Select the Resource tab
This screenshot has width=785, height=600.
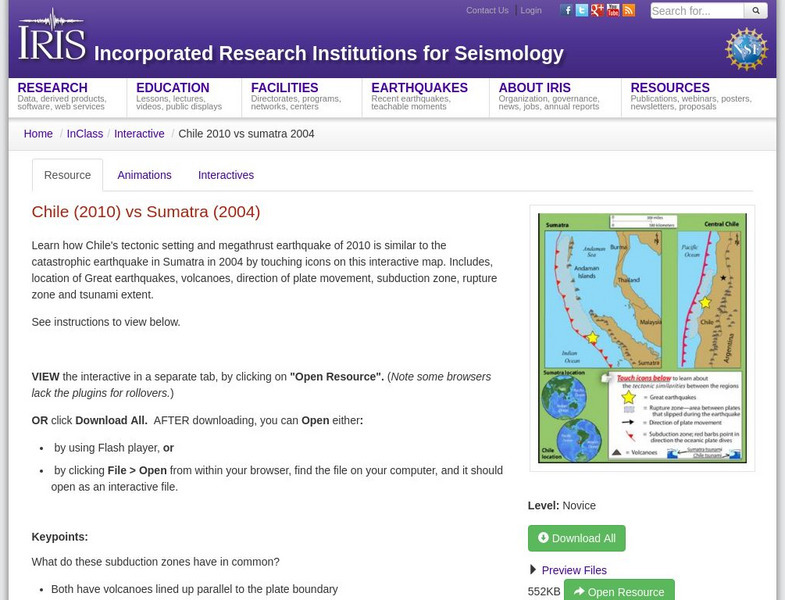coord(68,175)
